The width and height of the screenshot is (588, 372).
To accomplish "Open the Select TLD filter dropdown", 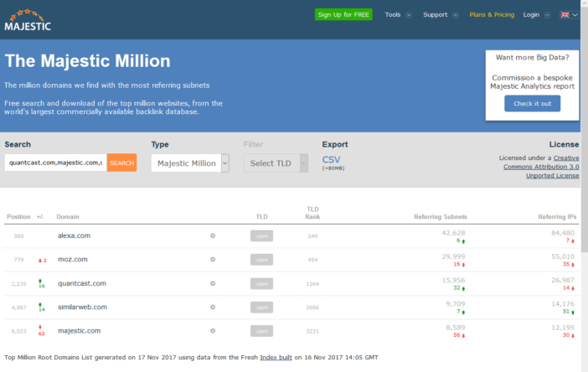I will pyautogui.click(x=276, y=163).
